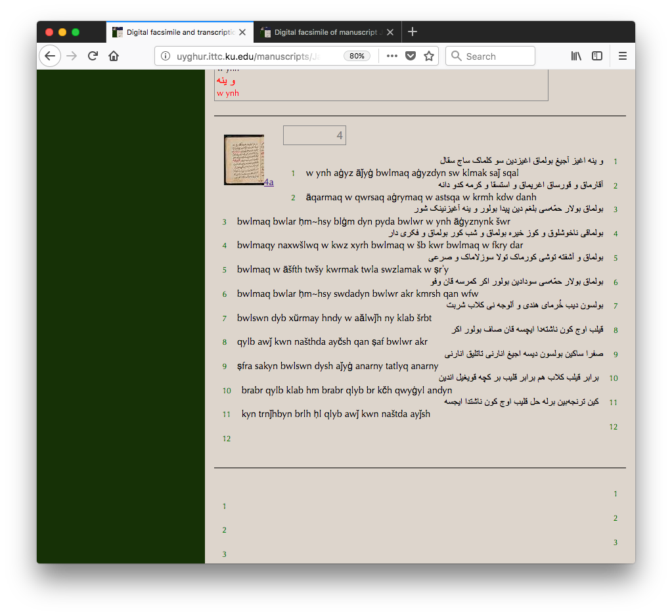Screen dimensions: 672x616
Task: Minimize the browser window with the yellow button
Action: point(62,32)
